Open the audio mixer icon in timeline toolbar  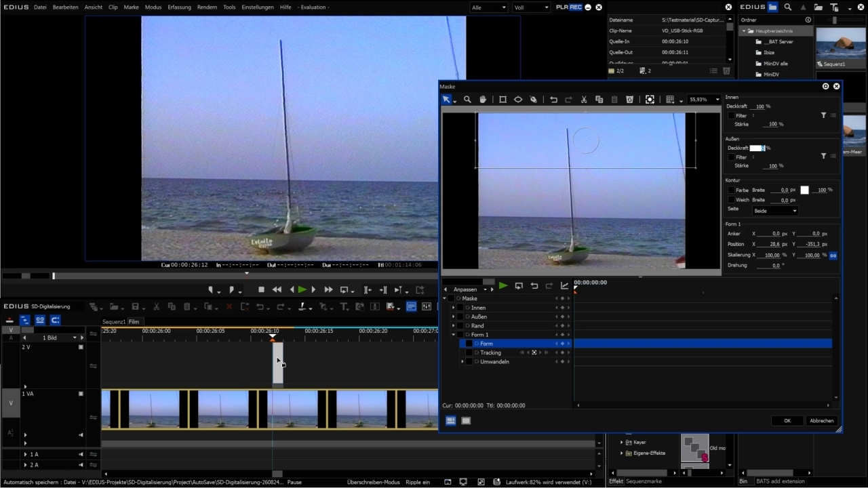pos(427,307)
